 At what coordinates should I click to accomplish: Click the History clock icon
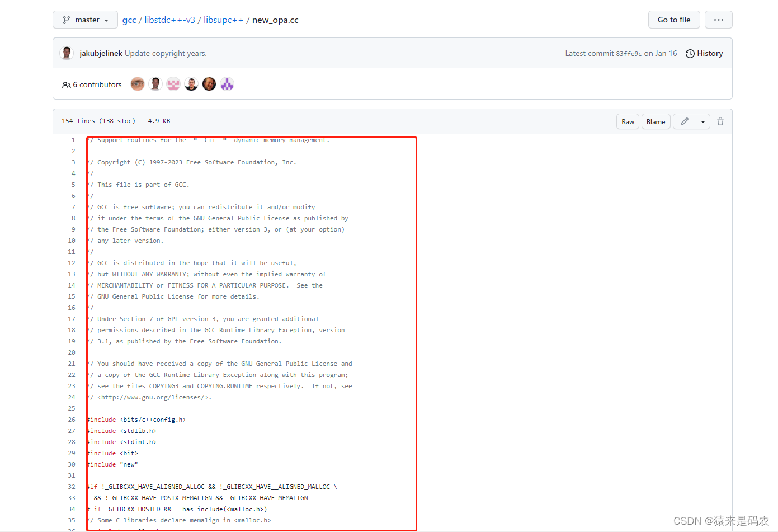(690, 54)
